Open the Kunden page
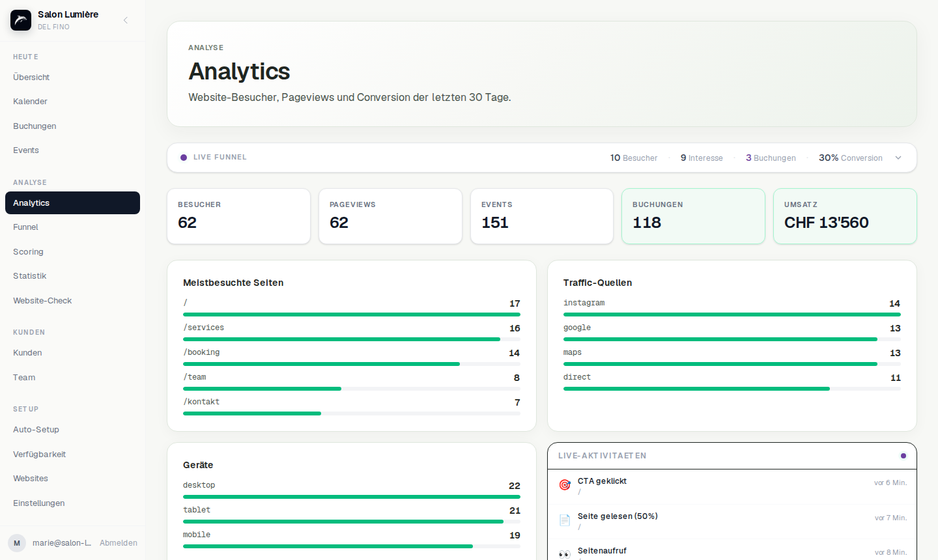938x560 pixels. (x=72, y=353)
